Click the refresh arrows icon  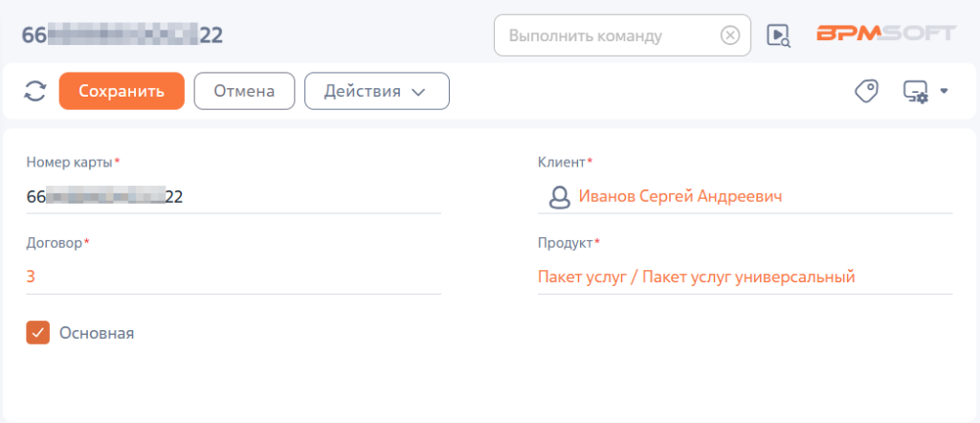(x=35, y=91)
